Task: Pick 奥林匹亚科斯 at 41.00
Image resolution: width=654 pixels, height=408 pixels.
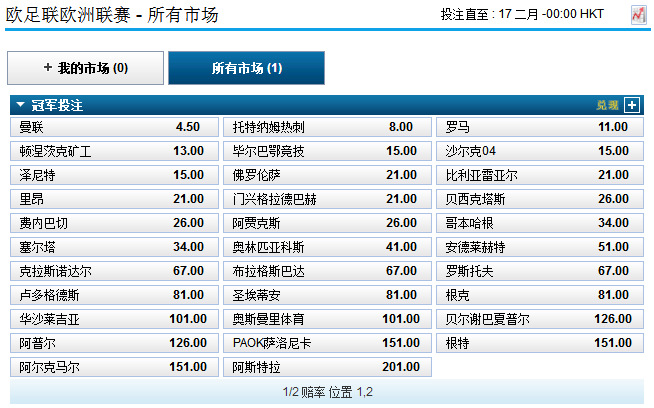Action: [327, 247]
